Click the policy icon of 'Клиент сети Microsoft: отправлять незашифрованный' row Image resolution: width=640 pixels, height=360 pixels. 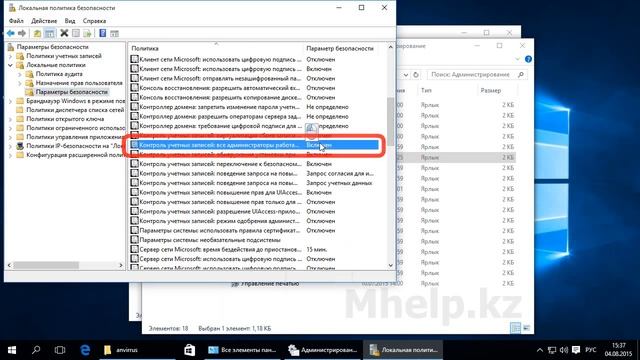tap(134, 78)
